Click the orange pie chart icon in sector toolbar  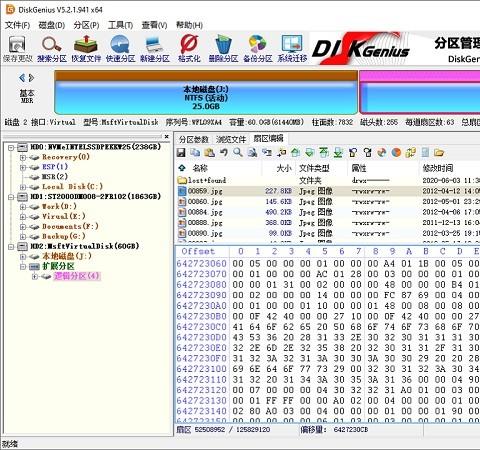tap(396, 153)
